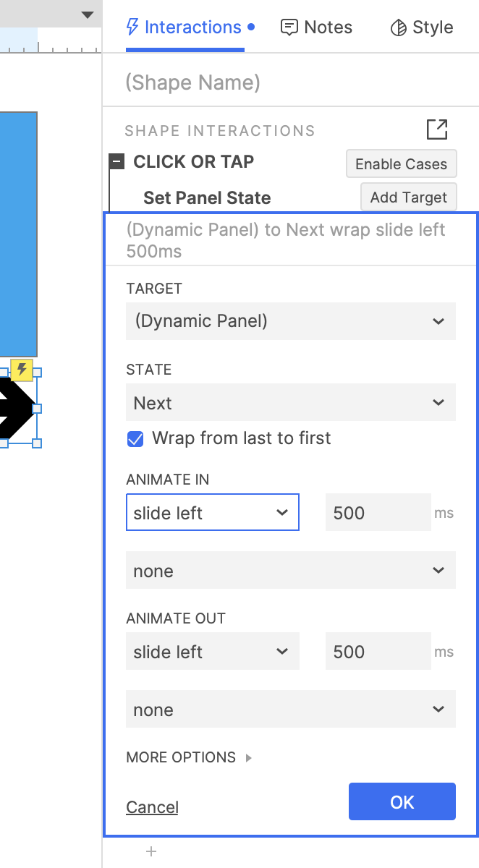479x868 pixels.
Task: Click the black arrow shape on canvas
Action: tap(16, 409)
